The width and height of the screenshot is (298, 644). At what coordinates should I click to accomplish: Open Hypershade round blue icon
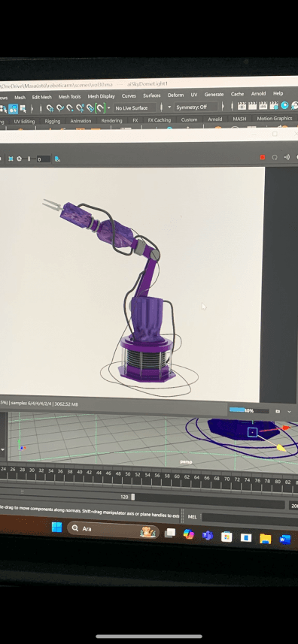coord(284,105)
